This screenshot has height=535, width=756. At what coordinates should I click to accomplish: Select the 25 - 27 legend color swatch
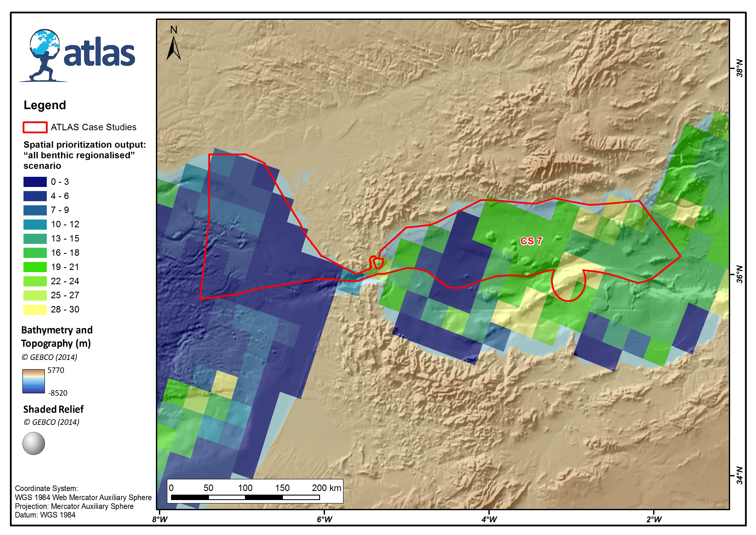pos(35,295)
